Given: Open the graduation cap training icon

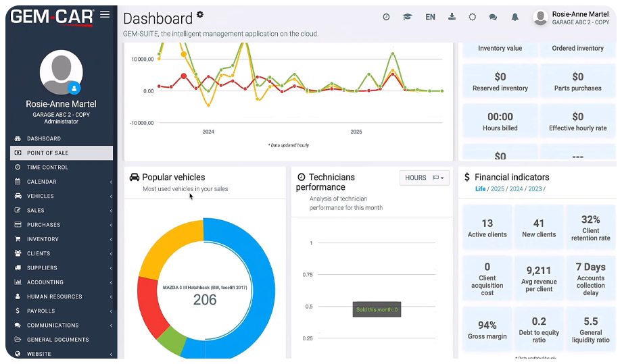Looking at the screenshot, I should click(x=407, y=18).
